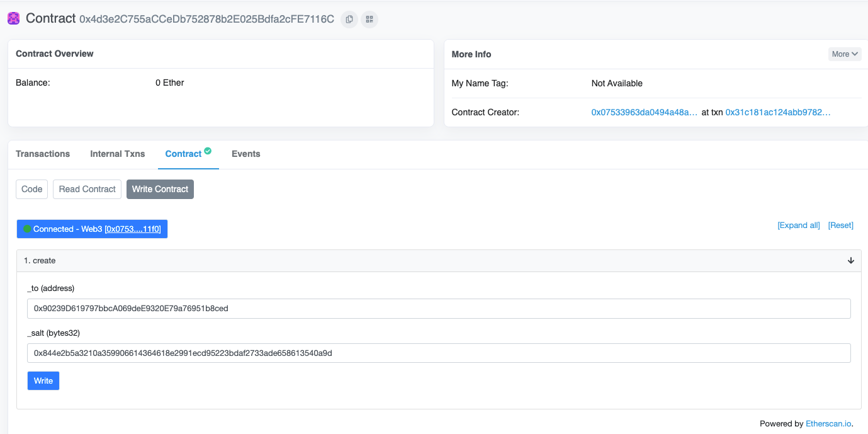Open the Code view

tap(32, 189)
